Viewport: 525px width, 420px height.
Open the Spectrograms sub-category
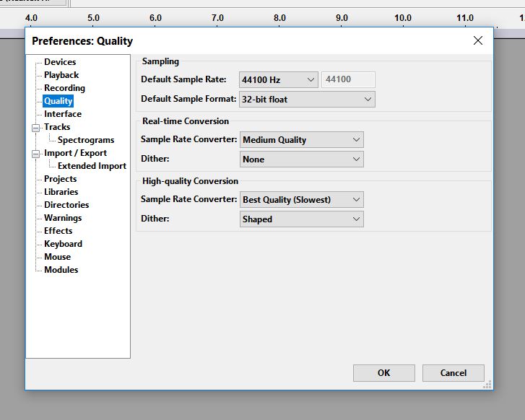(86, 140)
